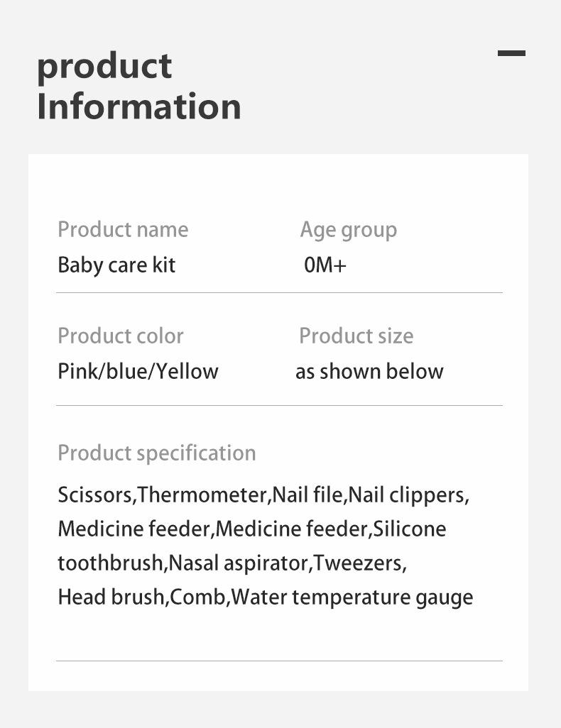The width and height of the screenshot is (561, 728).
Task: Click 'Nasal aspirator' in the specification
Action: tap(239, 563)
